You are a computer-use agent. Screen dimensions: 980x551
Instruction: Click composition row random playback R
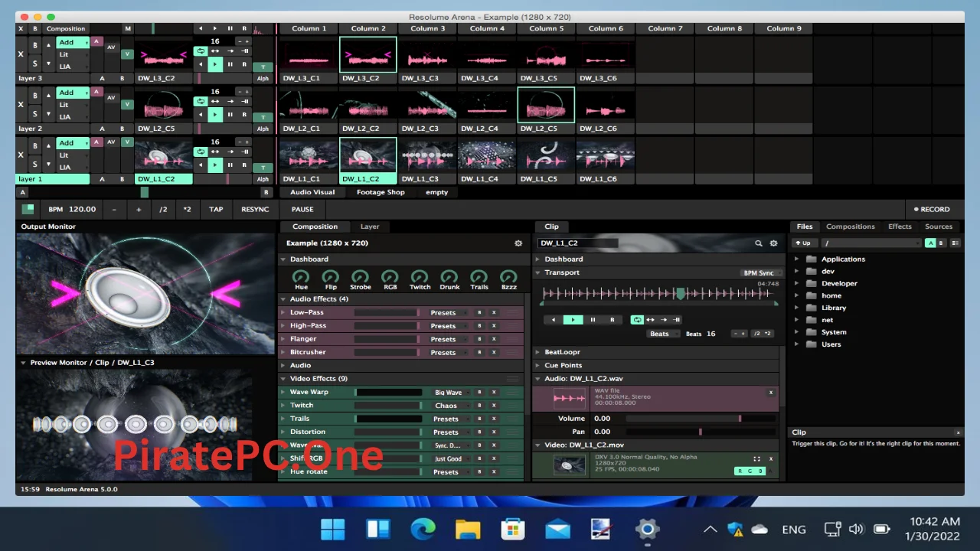244,28
